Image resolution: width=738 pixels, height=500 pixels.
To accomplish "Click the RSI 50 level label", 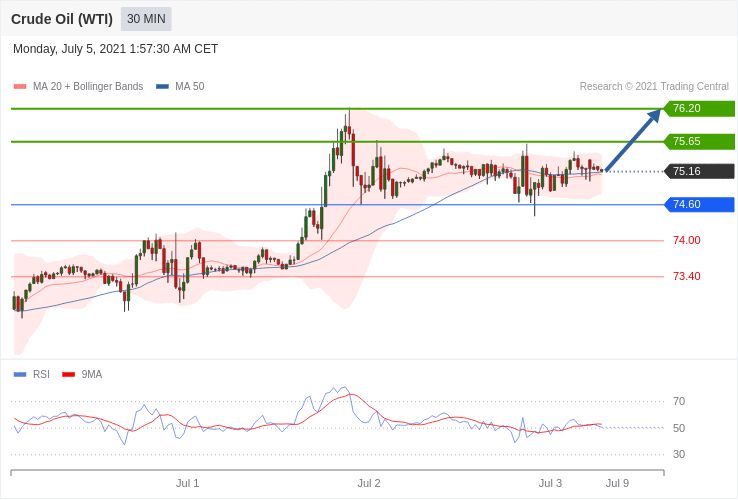I will pyautogui.click(x=679, y=428).
